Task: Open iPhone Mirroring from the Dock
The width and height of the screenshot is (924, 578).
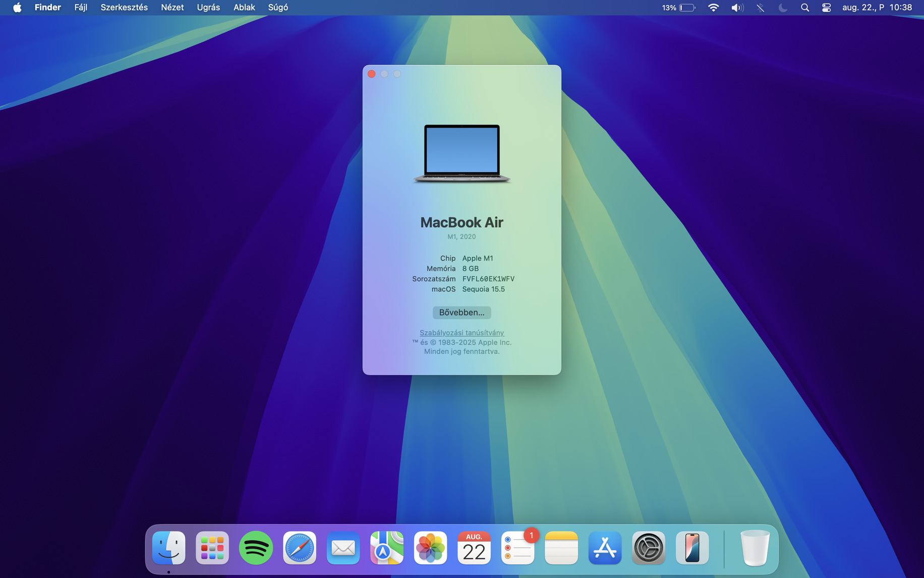Action: [x=692, y=548]
